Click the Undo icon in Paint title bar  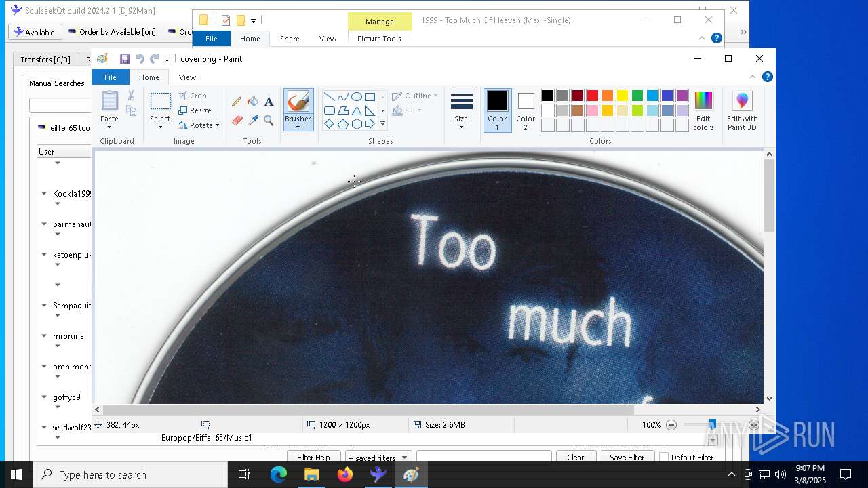(140, 59)
